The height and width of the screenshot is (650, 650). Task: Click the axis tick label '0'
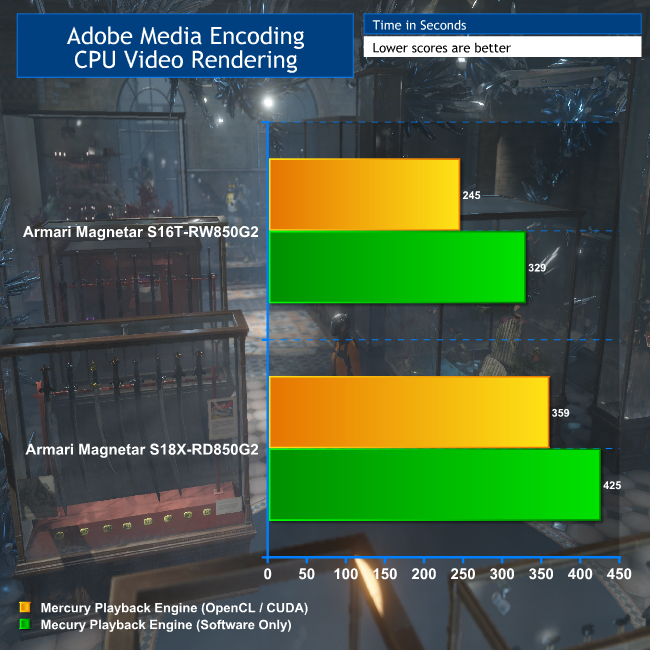(x=268, y=574)
